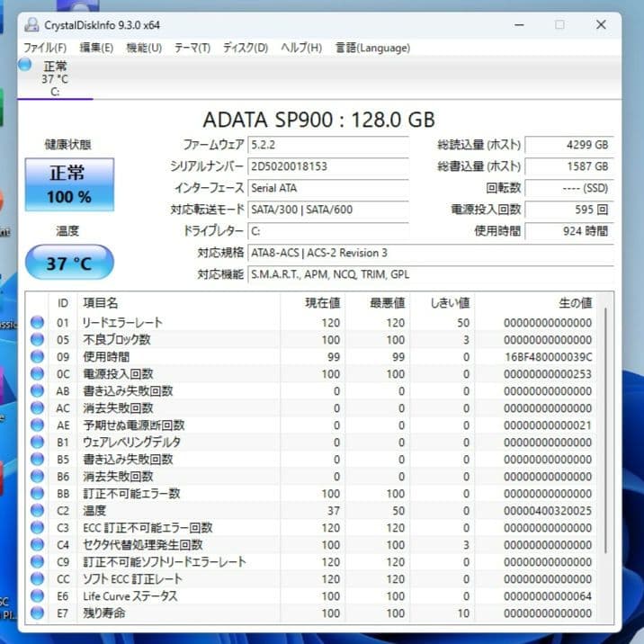
Task: Click the firmware field showing 5.2.2
Action: coord(328,145)
